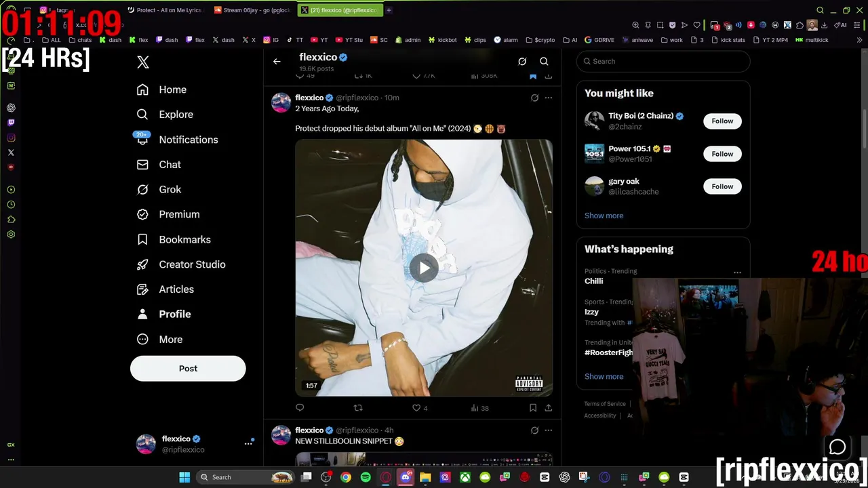Open Creator Studio in the X sidebar
Screen dimensions: 868x488
181,264
